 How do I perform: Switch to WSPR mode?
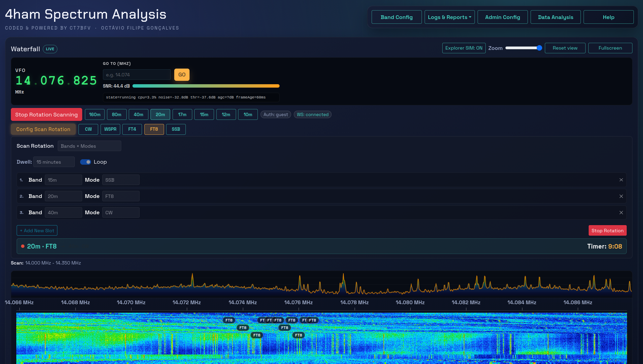pyautogui.click(x=110, y=129)
